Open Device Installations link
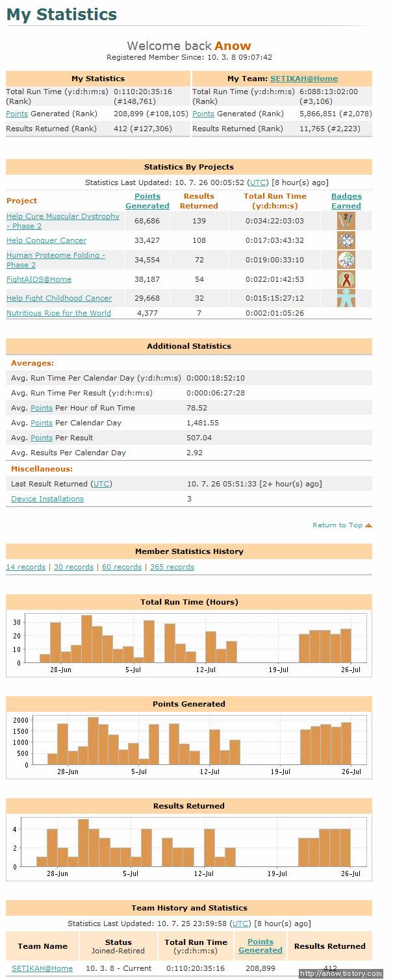This screenshot has width=393, height=980. coord(47,499)
